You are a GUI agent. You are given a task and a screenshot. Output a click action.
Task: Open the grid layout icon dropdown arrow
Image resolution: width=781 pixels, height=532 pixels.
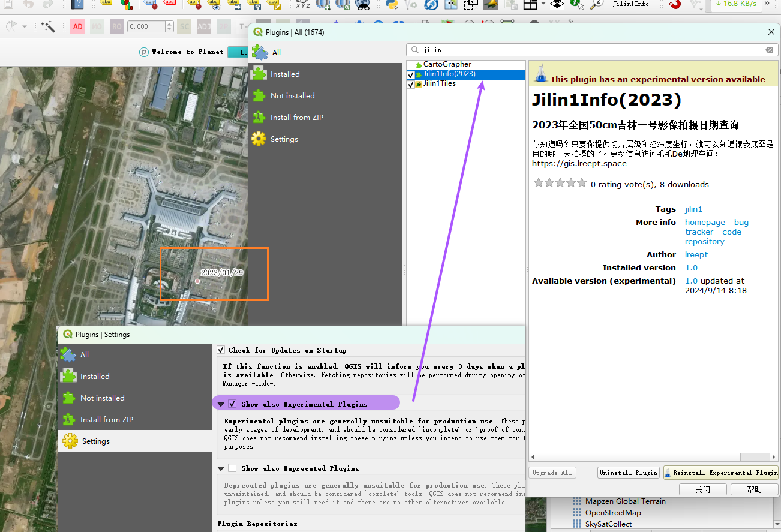tap(543, 4)
